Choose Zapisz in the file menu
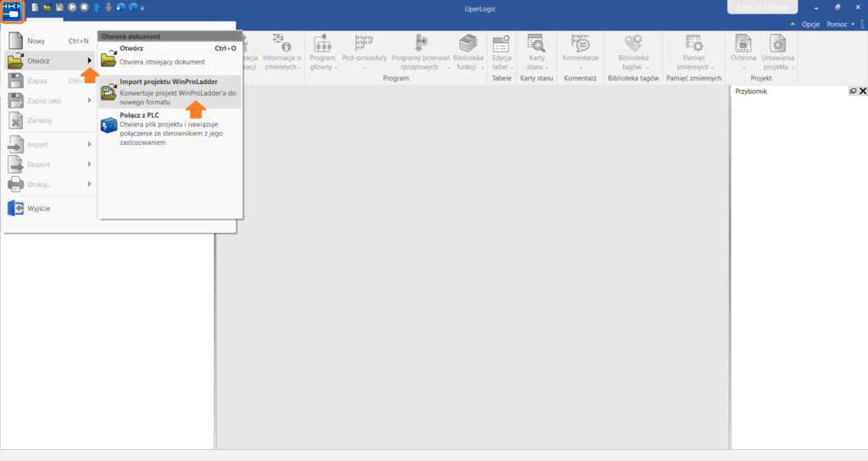868x461 pixels. coord(50,81)
